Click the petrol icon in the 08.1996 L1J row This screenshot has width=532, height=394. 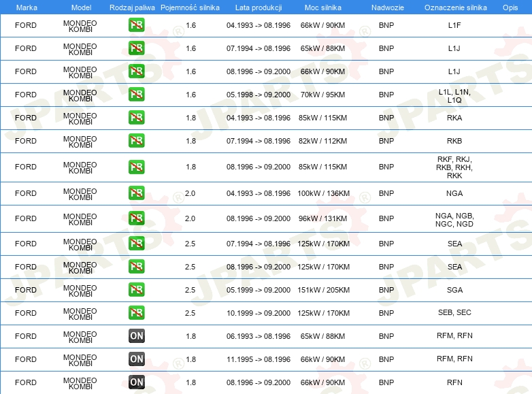[x=136, y=71]
